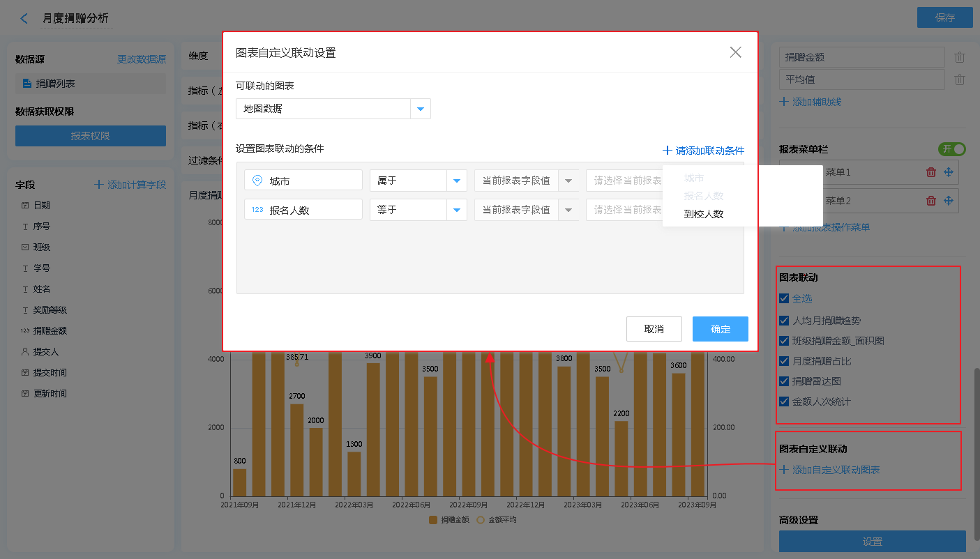This screenshot has height=559, width=980.
Task: Click red trash icon for 菜单2
Action: [x=930, y=201]
